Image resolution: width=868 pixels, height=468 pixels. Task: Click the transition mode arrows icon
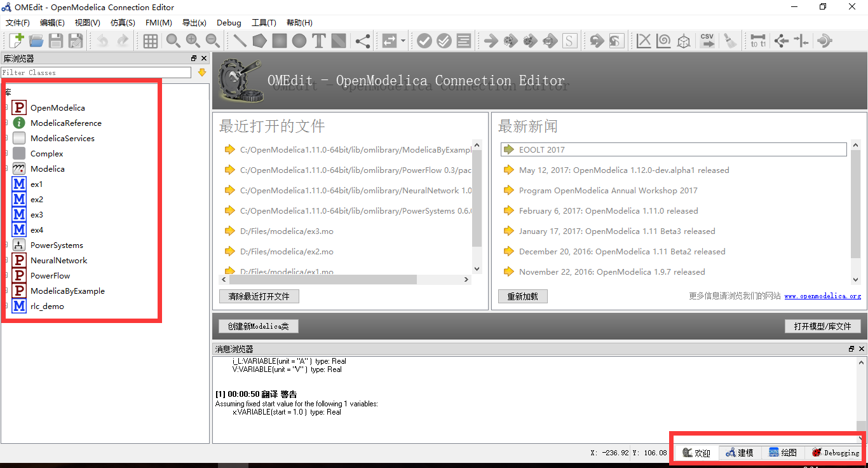click(389, 41)
